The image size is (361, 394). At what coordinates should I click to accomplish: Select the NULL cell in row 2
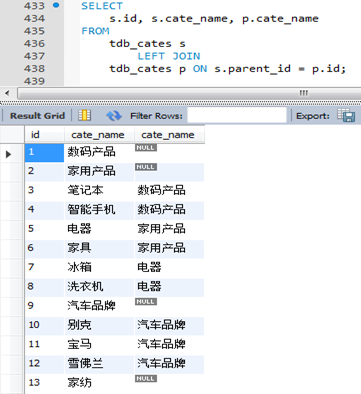169,172
